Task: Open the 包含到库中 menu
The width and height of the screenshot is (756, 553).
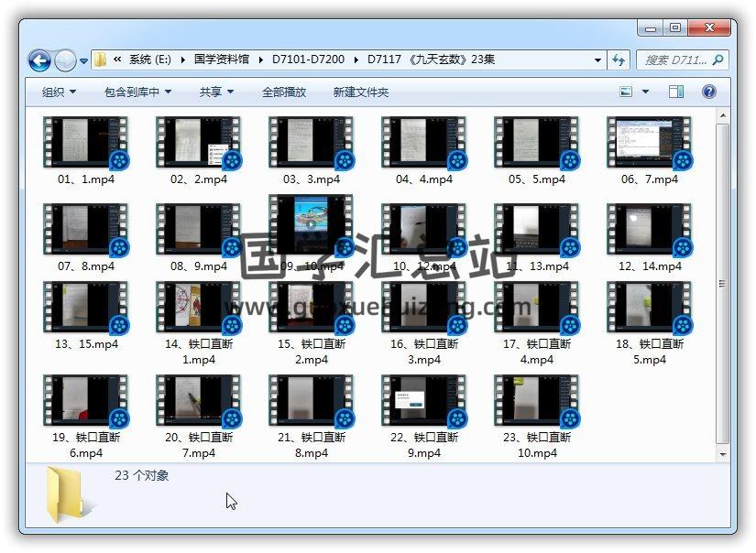Action: tap(137, 92)
